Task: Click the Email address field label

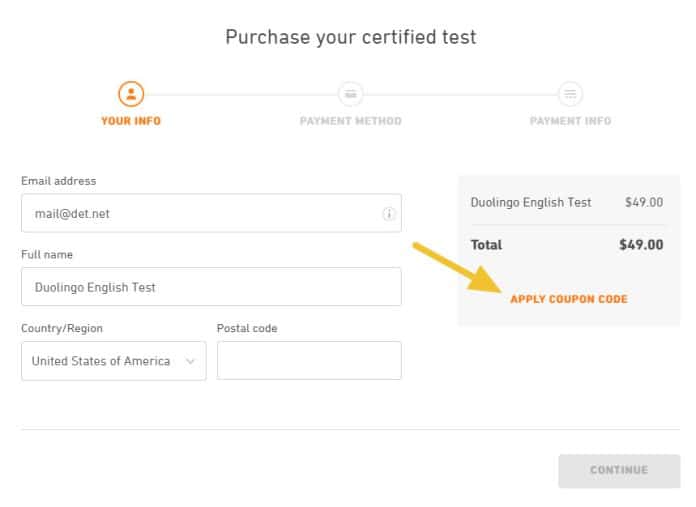Action: pyautogui.click(x=59, y=181)
